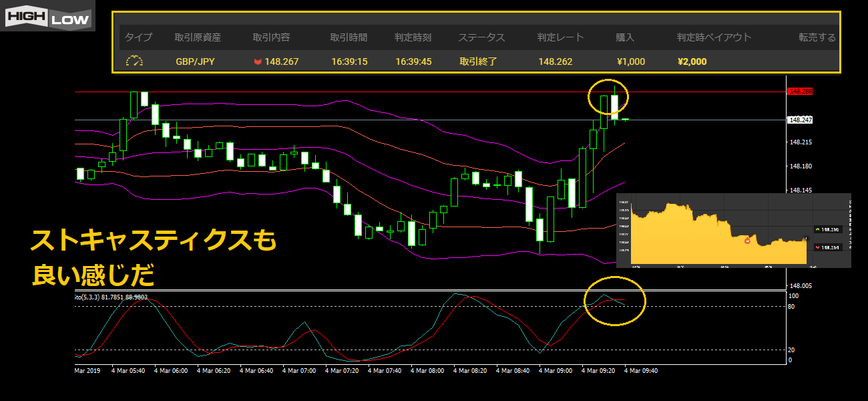Sort by the 判定時刻 column header
Viewport: 868px width, 401px height.
coord(413,37)
